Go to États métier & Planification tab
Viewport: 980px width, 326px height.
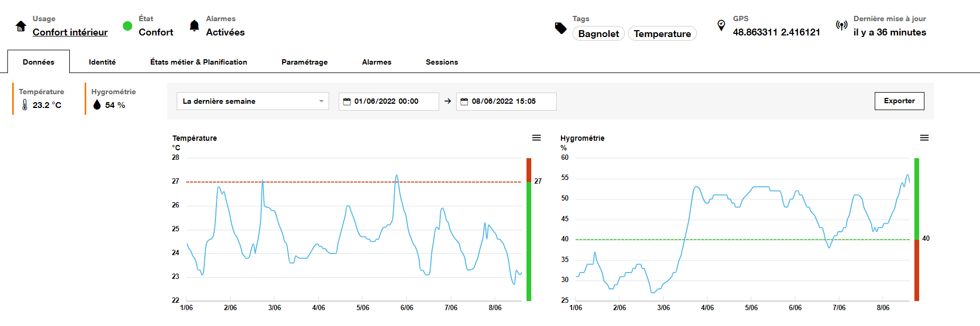[x=198, y=62]
